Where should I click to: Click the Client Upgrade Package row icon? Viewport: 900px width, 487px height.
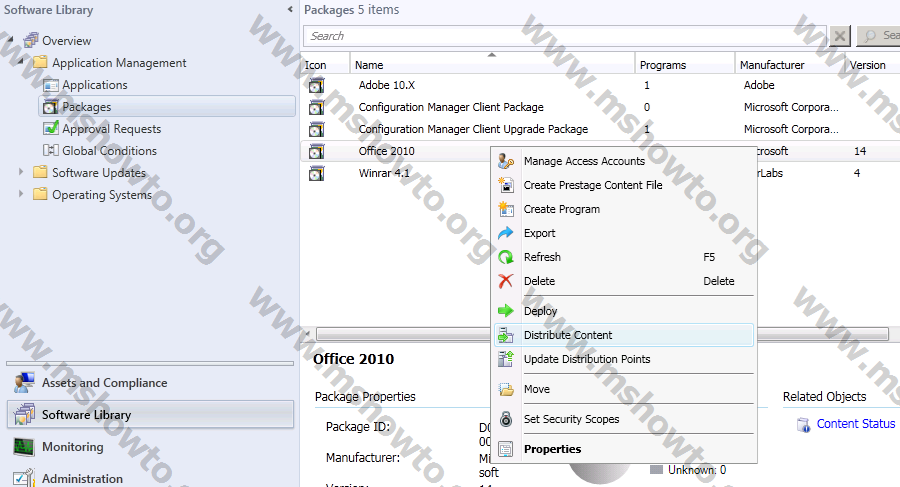(316, 129)
